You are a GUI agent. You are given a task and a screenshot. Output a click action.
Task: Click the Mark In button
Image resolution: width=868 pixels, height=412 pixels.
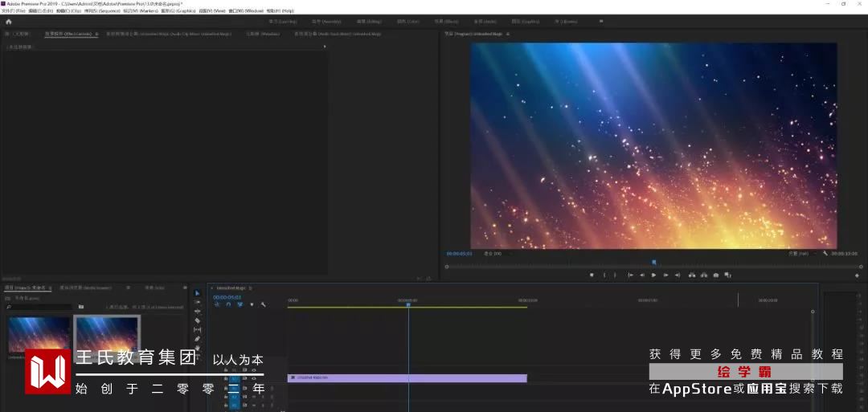pyautogui.click(x=604, y=275)
